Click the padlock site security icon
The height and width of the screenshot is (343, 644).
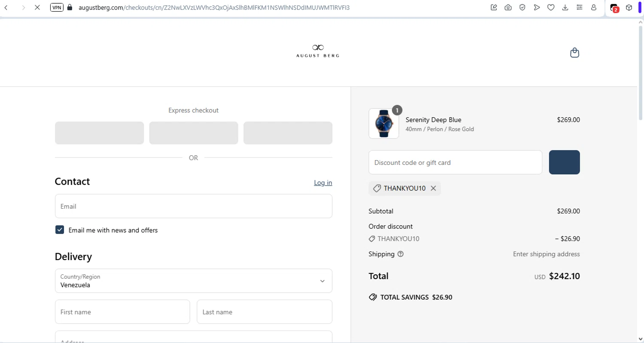click(x=70, y=7)
